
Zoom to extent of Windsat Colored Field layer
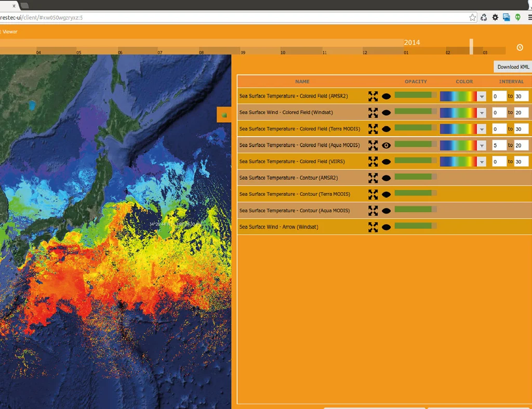pyautogui.click(x=373, y=112)
